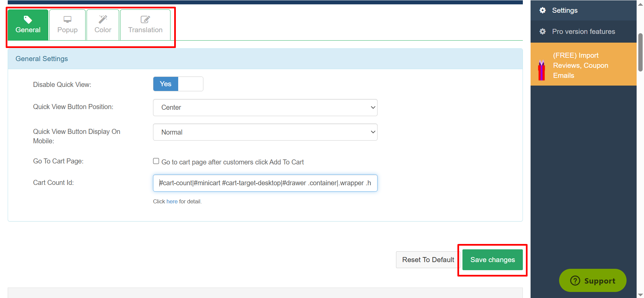Click the Support question mark icon

click(x=575, y=281)
